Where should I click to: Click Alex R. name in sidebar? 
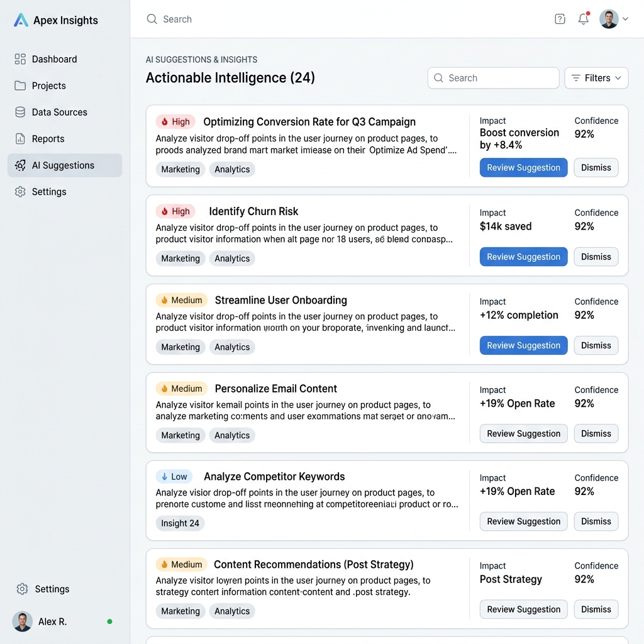click(53, 621)
